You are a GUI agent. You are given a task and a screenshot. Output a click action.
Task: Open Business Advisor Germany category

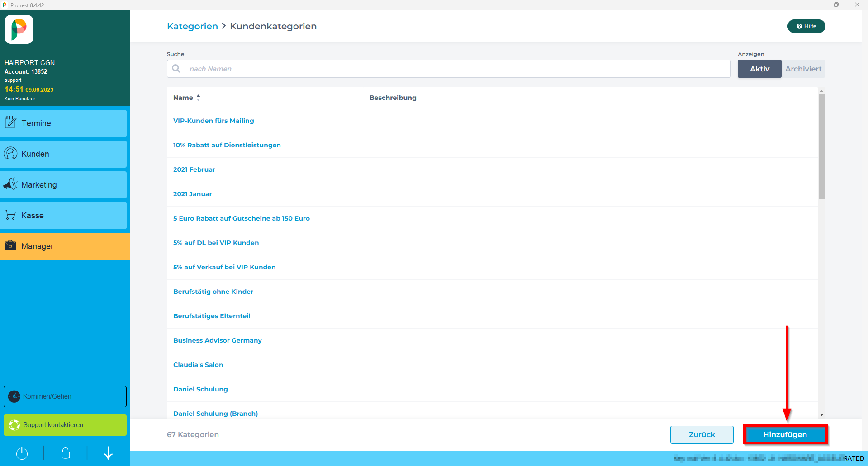pyautogui.click(x=218, y=340)
